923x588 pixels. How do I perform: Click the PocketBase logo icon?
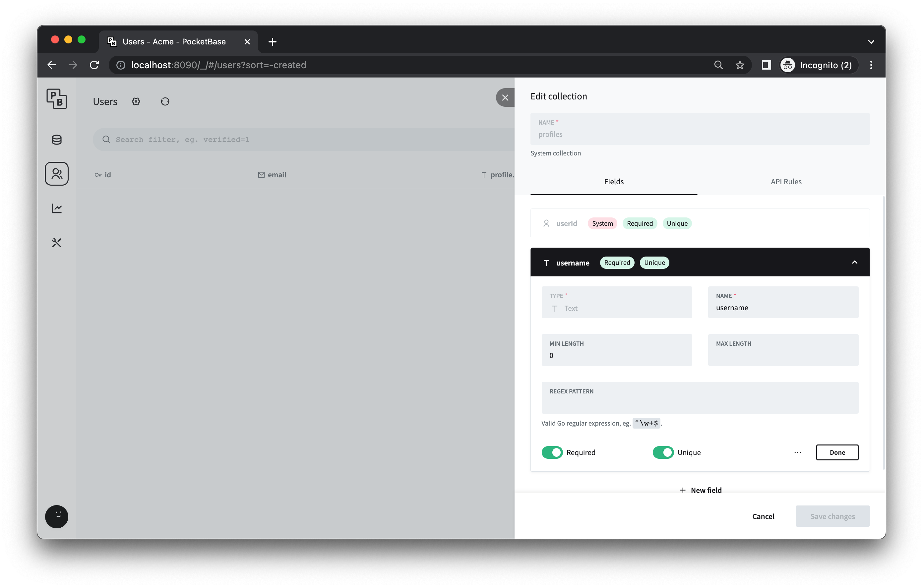57,98
